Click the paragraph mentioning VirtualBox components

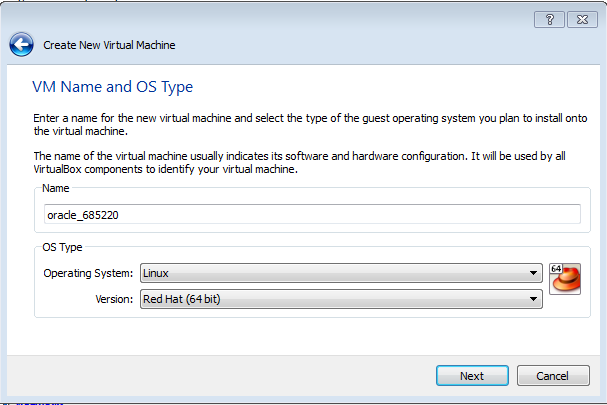pos(299,163)
